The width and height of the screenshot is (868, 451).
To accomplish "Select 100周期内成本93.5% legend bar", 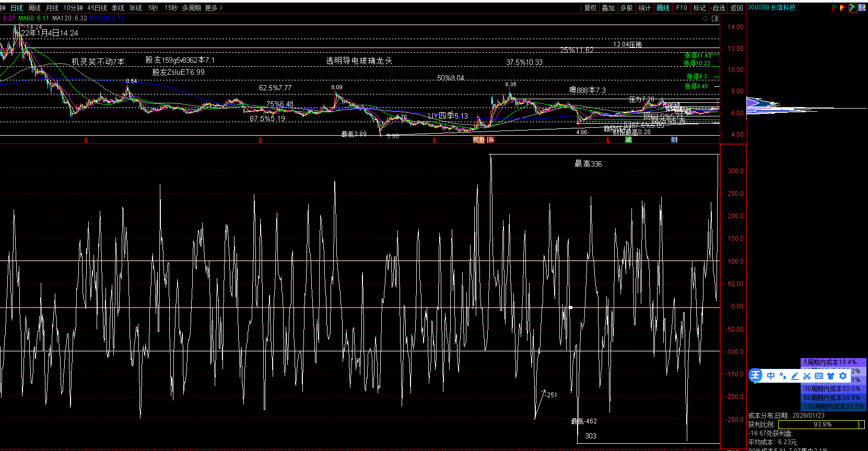I will 833,407.
